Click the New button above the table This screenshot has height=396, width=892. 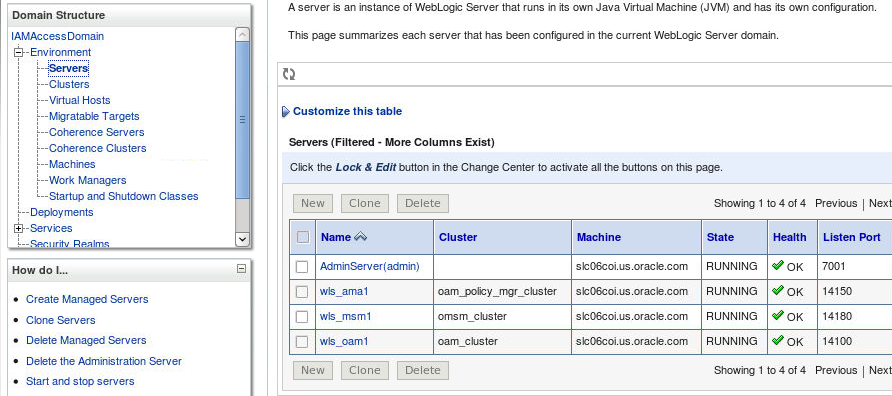pos(313,203)
